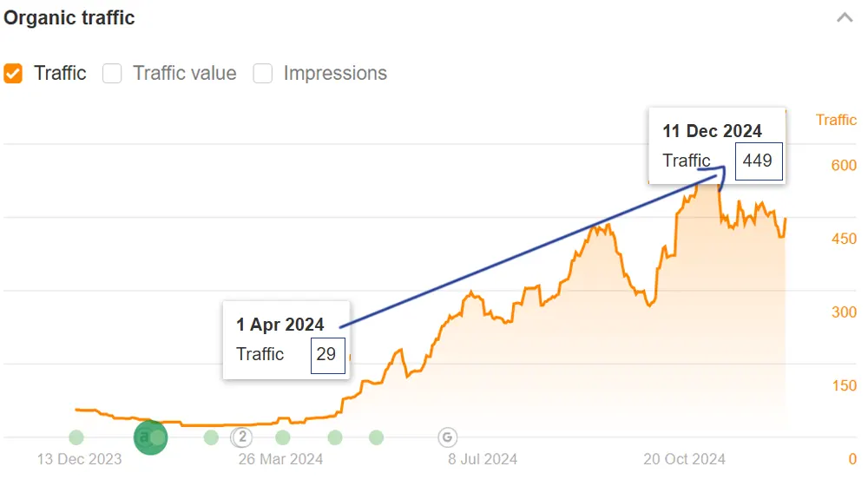This screenshot has width=868, height=486.
Task: Click the Organic traffic heading
Action: pos(70,17)
